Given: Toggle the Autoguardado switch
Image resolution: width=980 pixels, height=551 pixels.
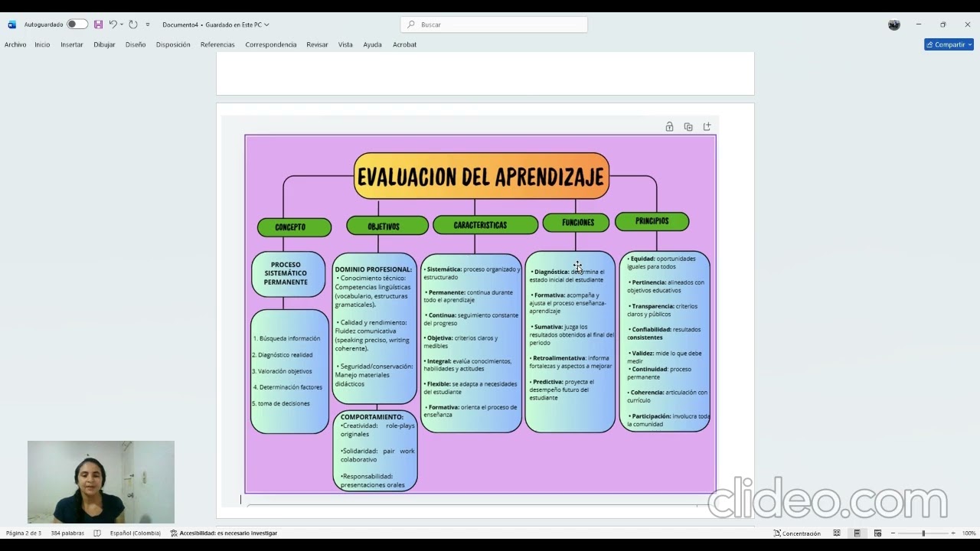Looking at the screenshot, I should pos(77,24).
